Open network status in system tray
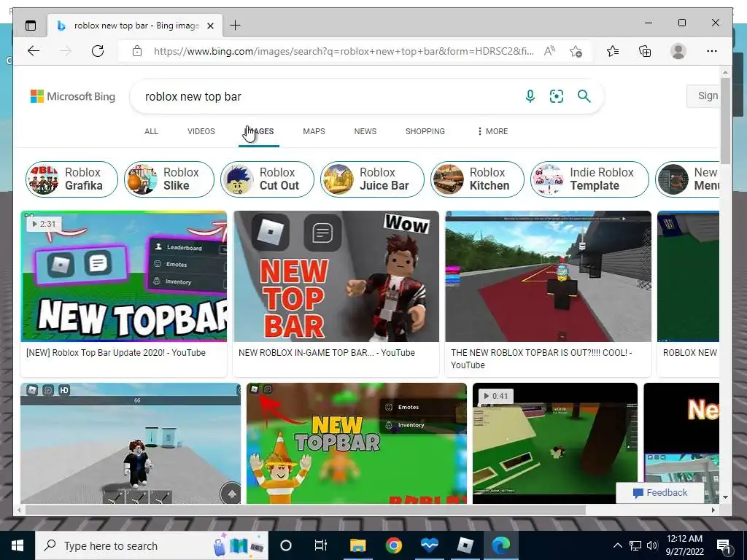 pos(635,545)
